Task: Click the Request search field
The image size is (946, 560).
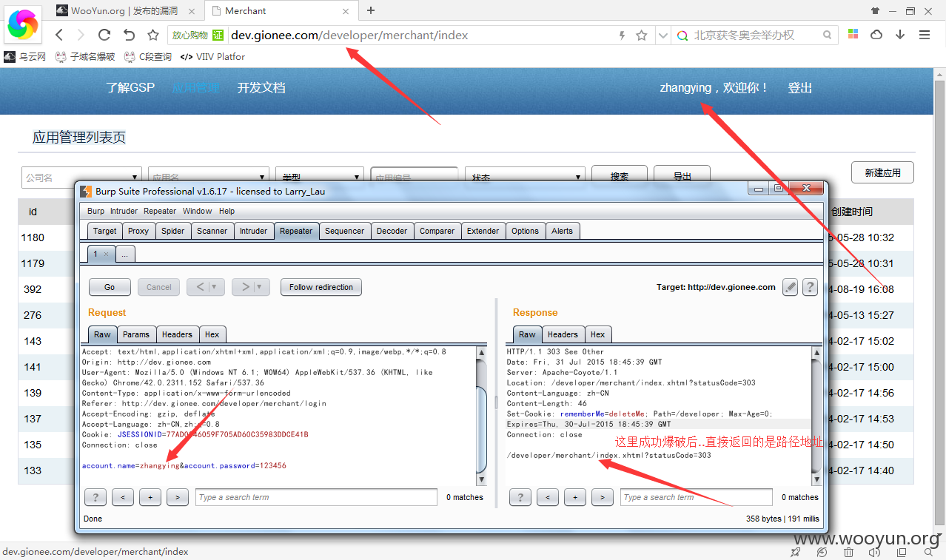Action: 315,497
